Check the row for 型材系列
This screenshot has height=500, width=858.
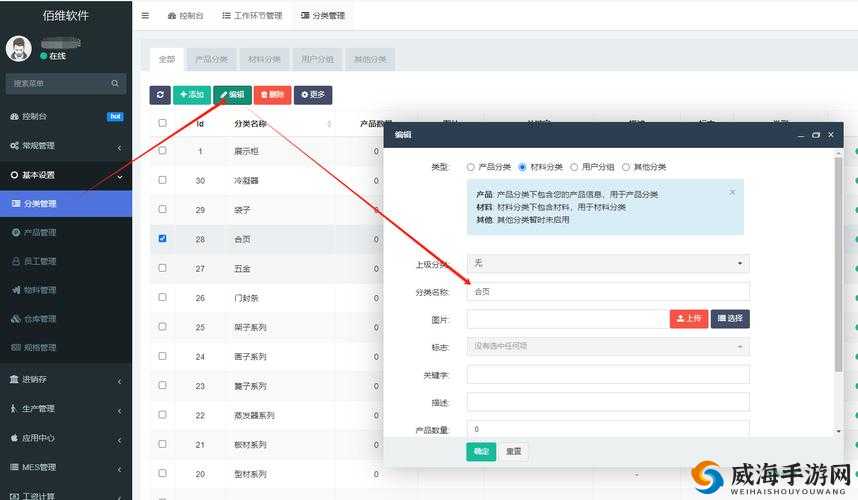tap(163, 473)
